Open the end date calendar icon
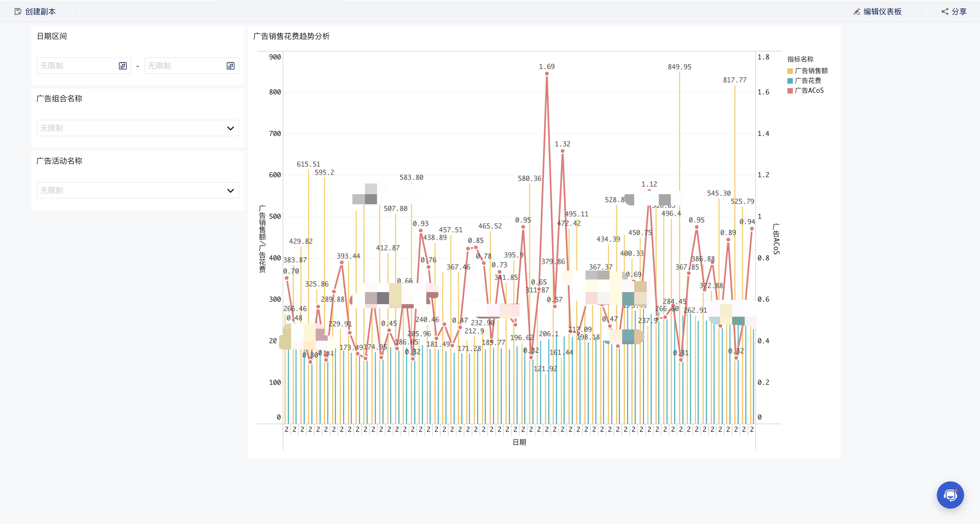This screenshot has width=980, height=524. click(x=231, y=66)
